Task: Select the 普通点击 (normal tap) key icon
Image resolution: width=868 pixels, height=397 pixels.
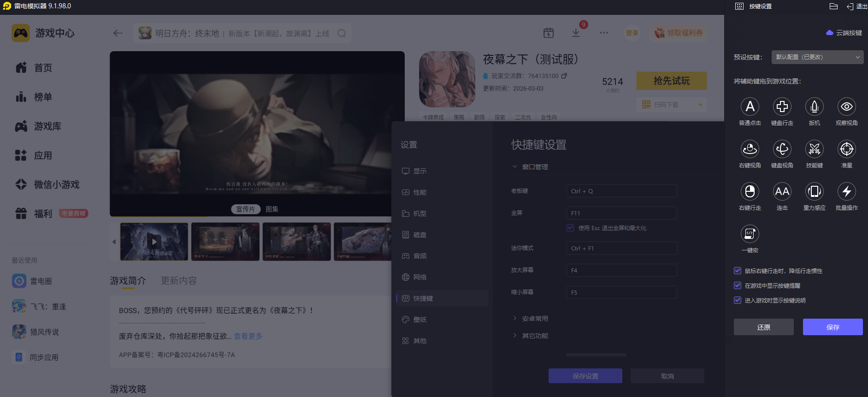Action: 750,107
